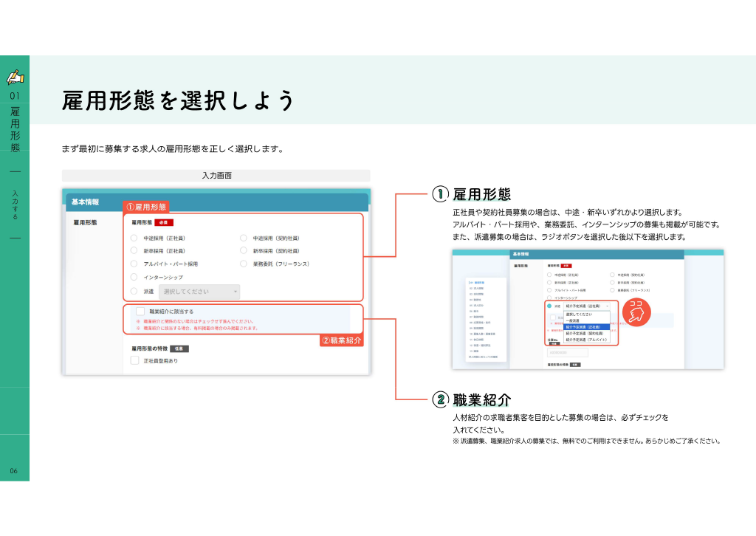Screen dimensions: 756x536
Task: Click the circled number 1 badge
Action: [440, 194]
